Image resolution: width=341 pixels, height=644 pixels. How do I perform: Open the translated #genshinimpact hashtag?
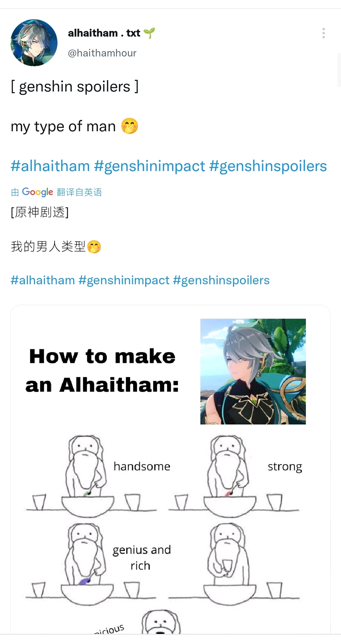click(x=124, y=280)
